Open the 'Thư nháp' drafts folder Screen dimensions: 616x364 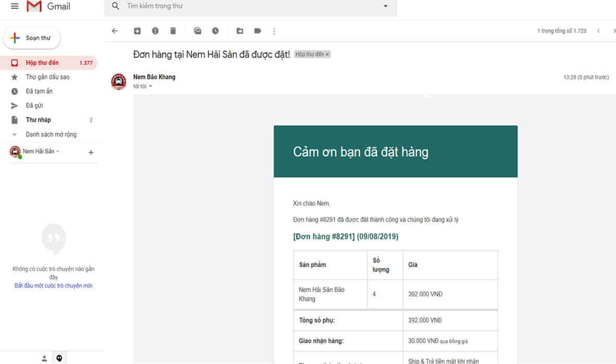39,120
